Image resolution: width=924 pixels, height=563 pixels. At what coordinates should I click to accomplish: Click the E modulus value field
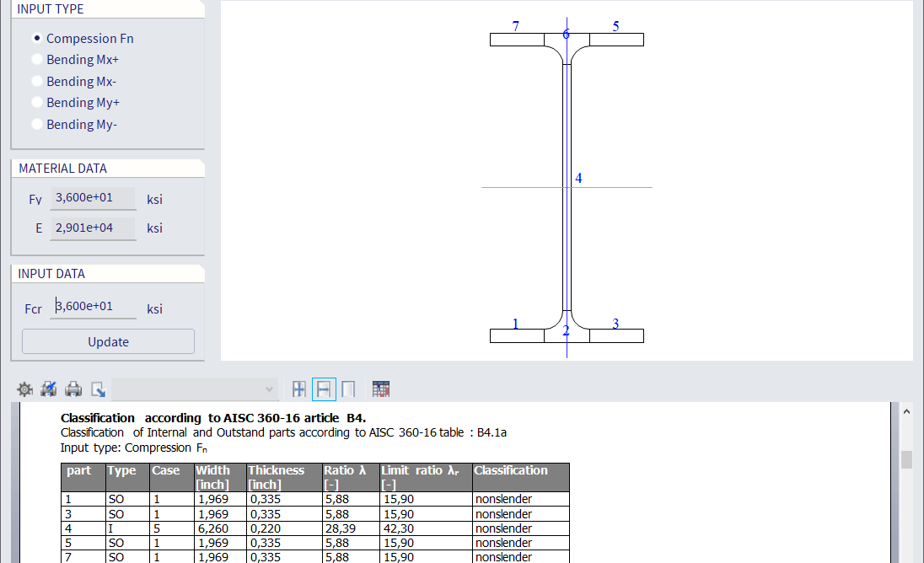[93, 228]
